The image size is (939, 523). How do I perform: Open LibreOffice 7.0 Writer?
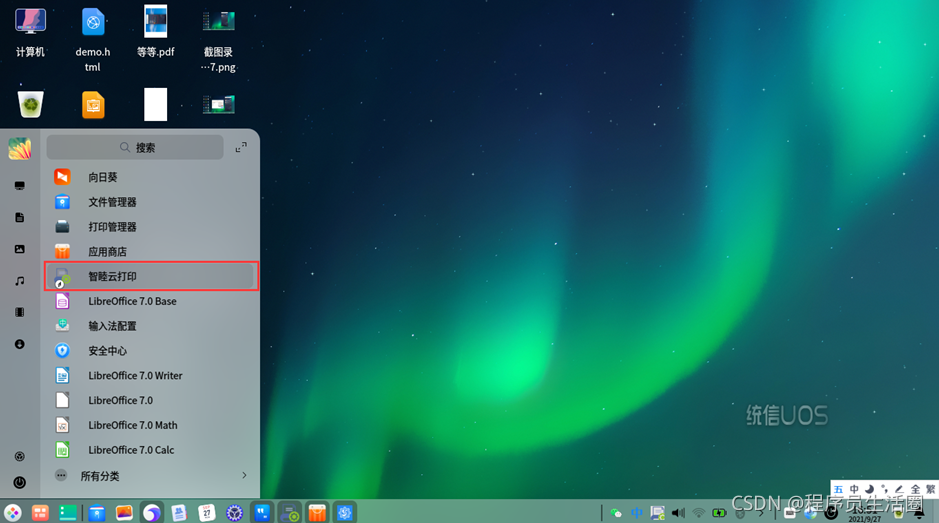pyautogui.click(x=151, y=376)
